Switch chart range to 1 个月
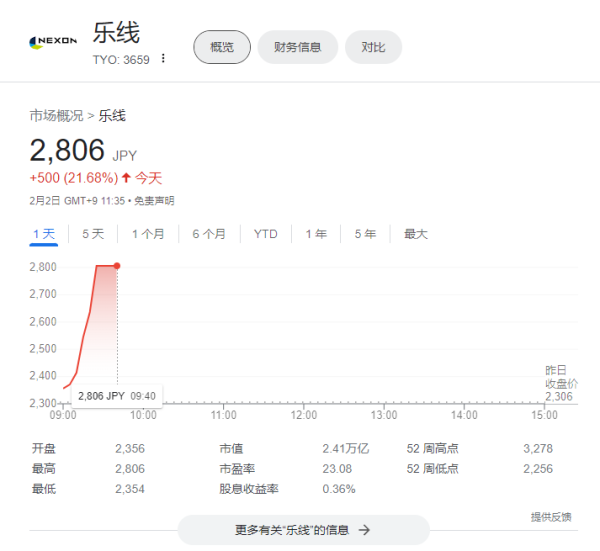This screenshot has width=600, height=551. [x=148, y=234]
